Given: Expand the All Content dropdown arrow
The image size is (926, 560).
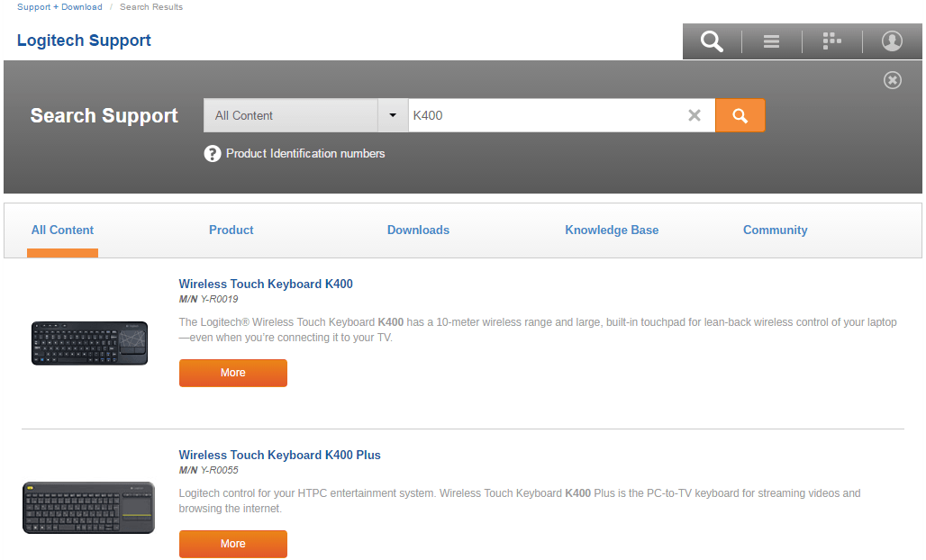Looking at the screenshot, I should 393,115.
